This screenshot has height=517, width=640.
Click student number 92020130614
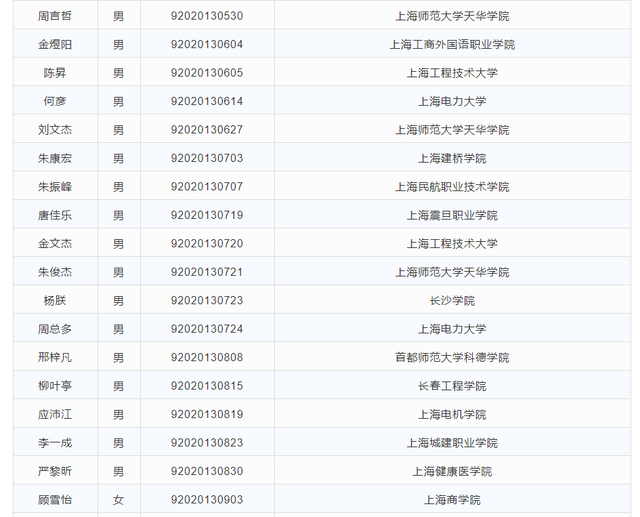tap(207, 101)
